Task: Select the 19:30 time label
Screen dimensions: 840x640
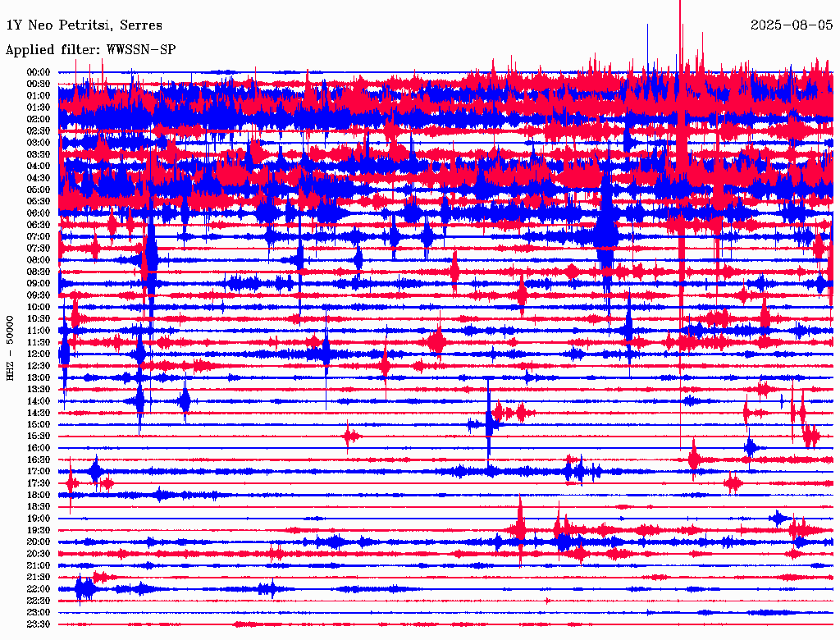Action: (39, 530)
